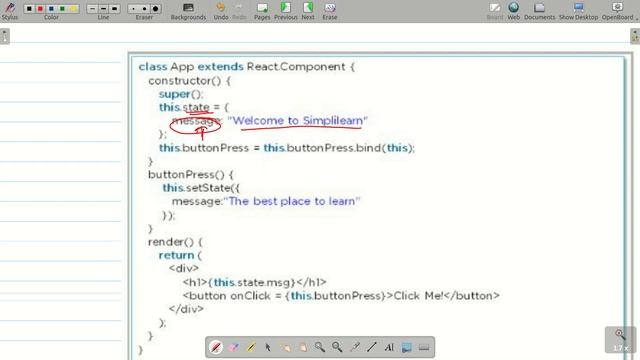Image resolution: width=640 pixels, height=360 pixels.
Task: Select the Capture screen tool
Action: pyautogui.click(x=406, y=347)
